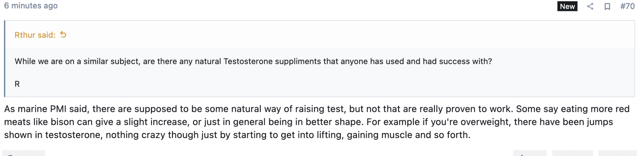The height and width of the screenshot is (156, 644).
Task: Click the "R" signature inside the quote
Action: pos(17,84)
